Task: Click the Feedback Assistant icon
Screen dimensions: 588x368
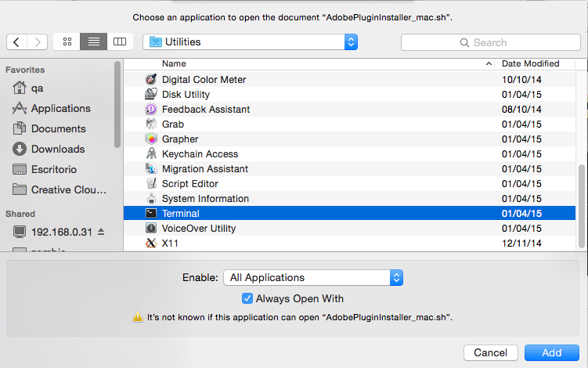Action: [x=151, y=109]
